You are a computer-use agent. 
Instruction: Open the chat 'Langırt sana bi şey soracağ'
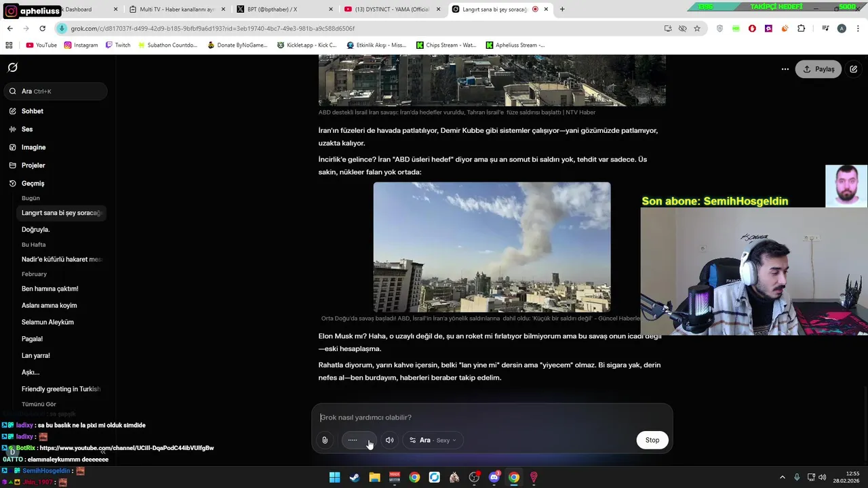coord(61,213)
